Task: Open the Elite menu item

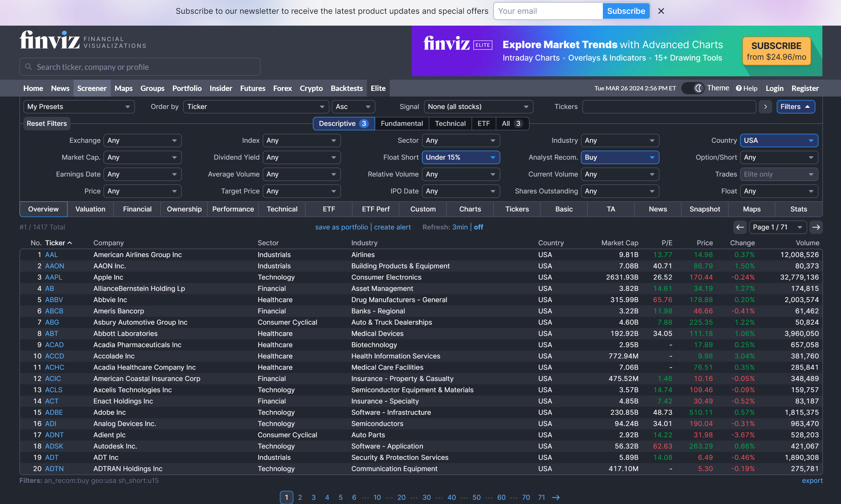Action: 378,88
